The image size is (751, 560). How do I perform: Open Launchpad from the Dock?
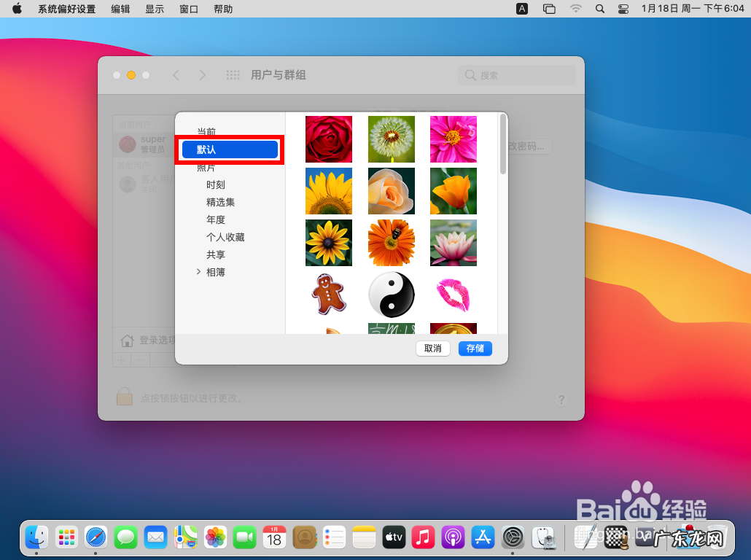pos(66,537)
